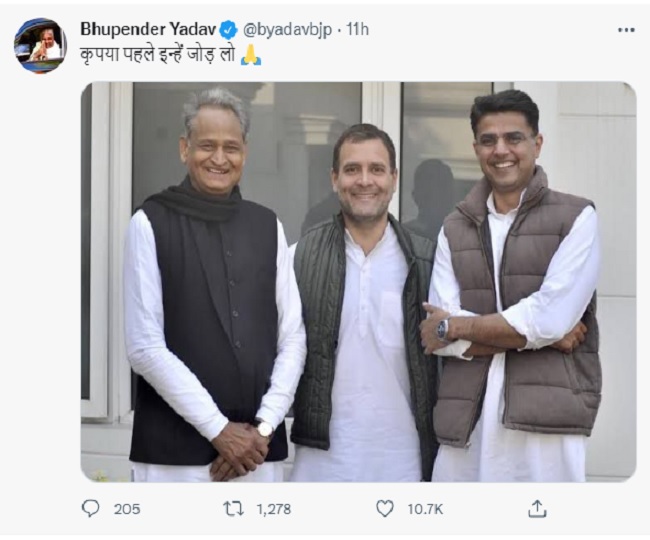Screen dimensions: 650x540
Task: Open the tweet author's profile avatar
Action: coord(41,45)
